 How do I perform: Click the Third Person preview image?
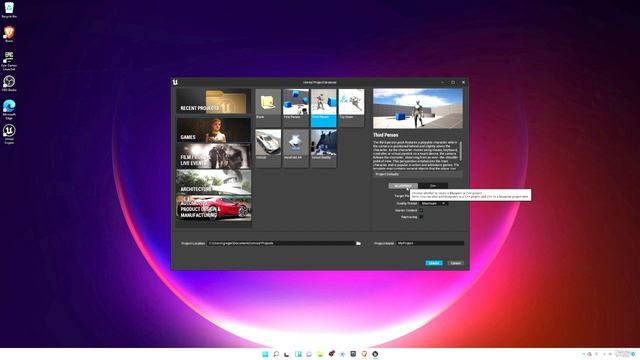418,109
